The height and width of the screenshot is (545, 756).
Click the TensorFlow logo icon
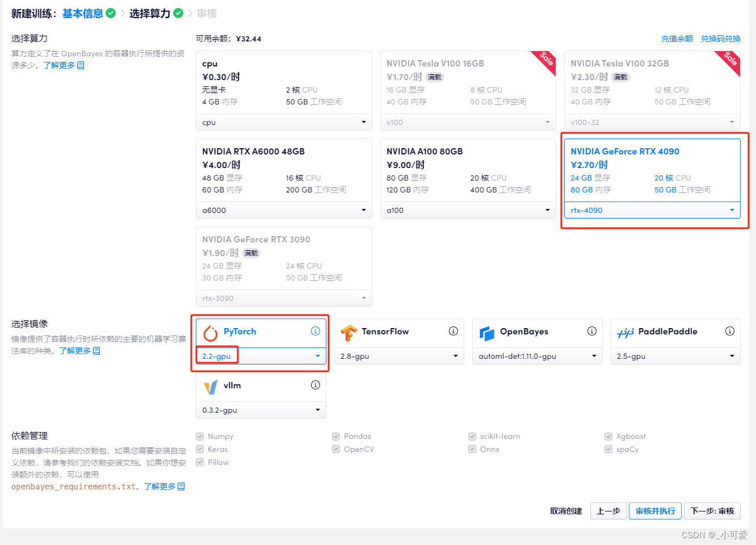tap(349, 333)
